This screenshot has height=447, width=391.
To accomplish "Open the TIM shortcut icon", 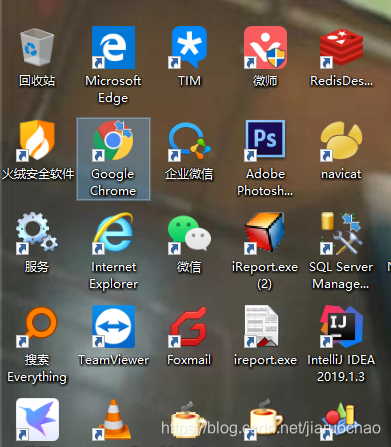I will point(189,47).
